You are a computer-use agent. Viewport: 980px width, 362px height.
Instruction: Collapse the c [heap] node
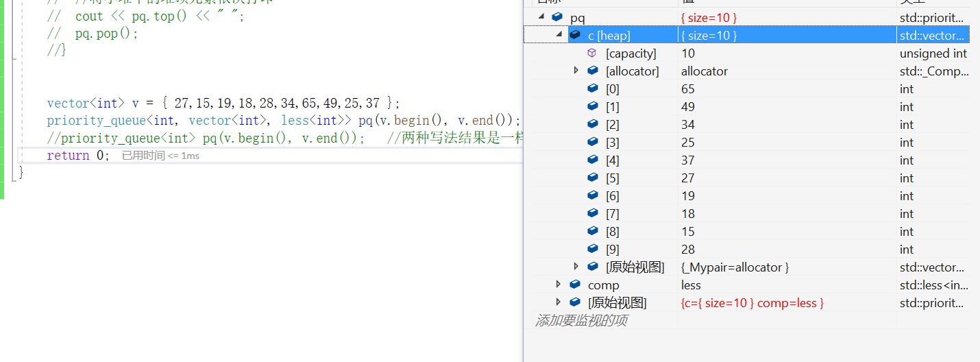[558, 35]
